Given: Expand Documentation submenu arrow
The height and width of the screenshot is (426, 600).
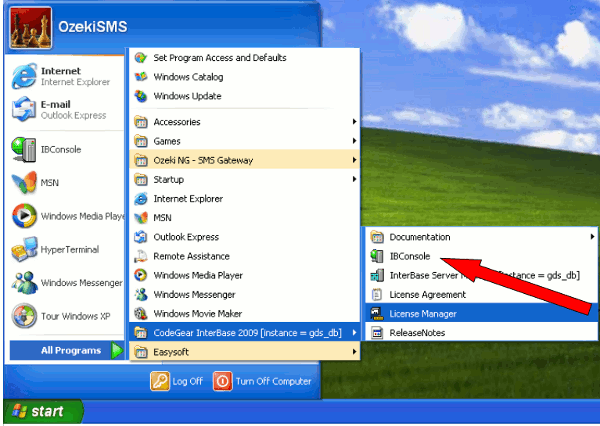Looking at the screenshot, I should coord(592,237).
